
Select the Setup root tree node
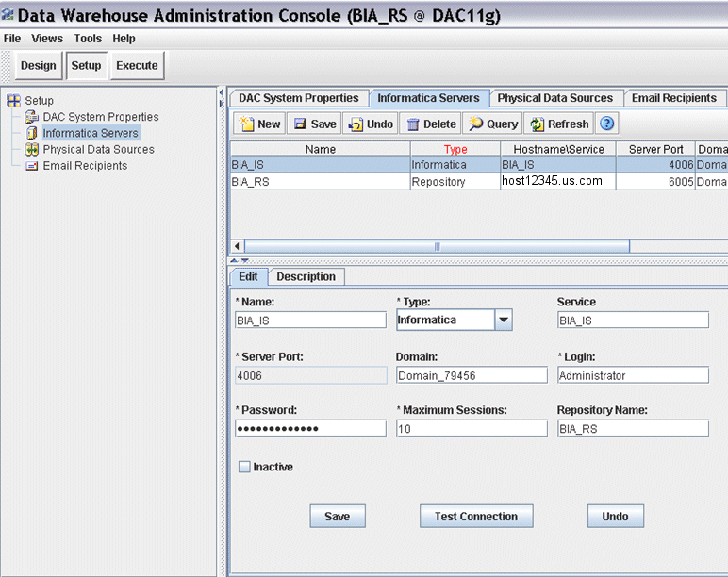pos(39,100)
